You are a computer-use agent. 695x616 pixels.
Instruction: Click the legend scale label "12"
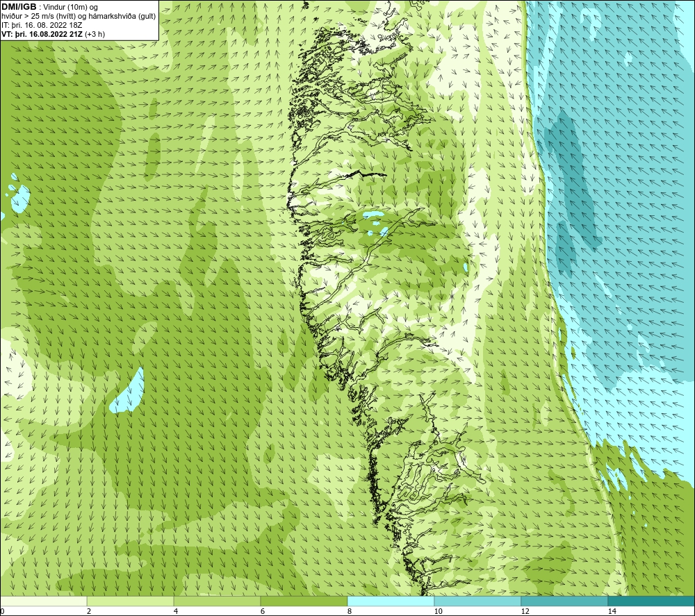click(x=525, y=611)
